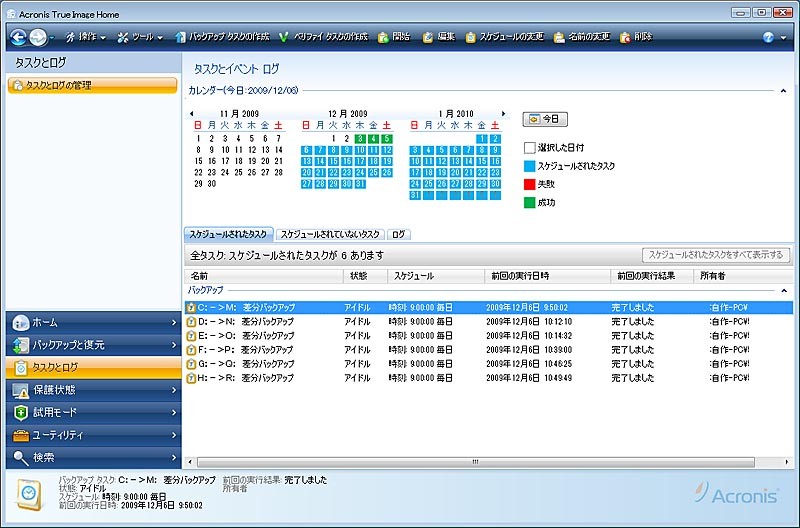Click the 名前の変更 rename icon

pos(558,37)
